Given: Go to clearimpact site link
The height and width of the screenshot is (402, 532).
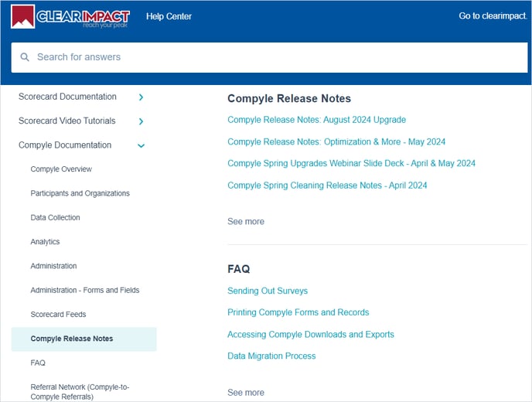Looking at the screenshot, I should (493, 16).
